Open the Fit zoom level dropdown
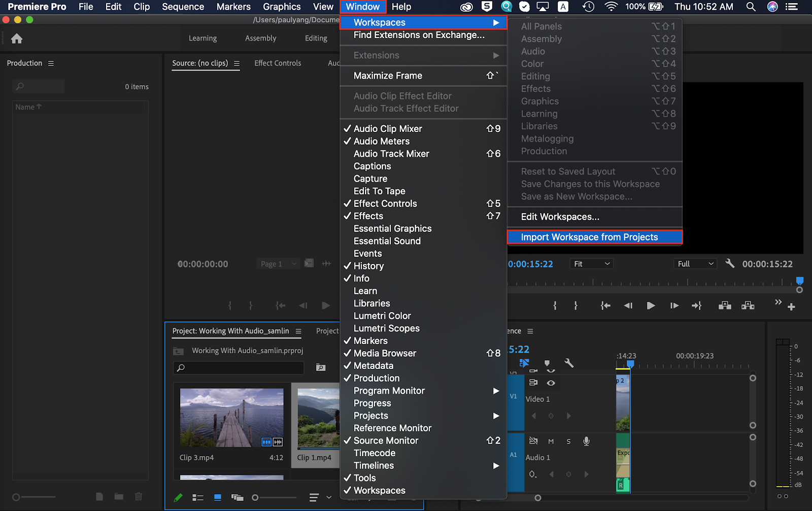 (x=592, y=264)
